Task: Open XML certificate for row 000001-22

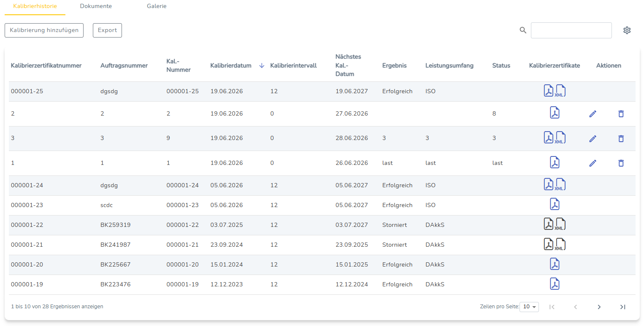Action: coord(560,224)
